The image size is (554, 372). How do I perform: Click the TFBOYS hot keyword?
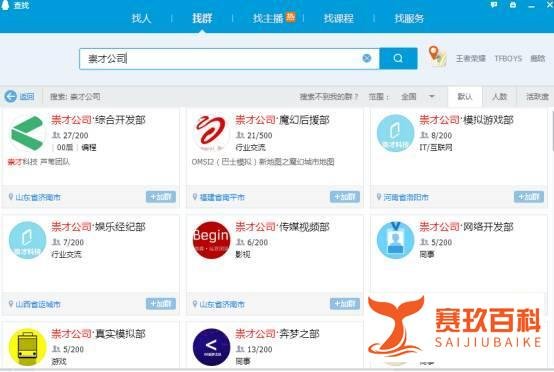point(508,59)
